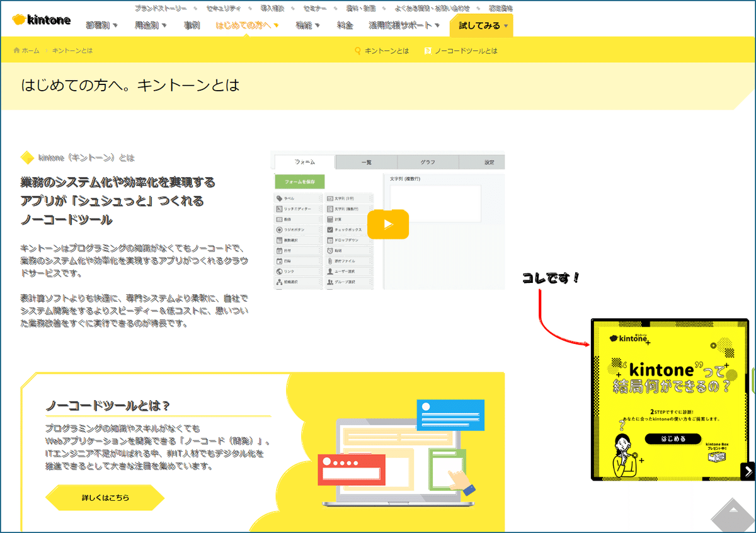This screenshot has width=756, height=533.
Task: Click the グループ選択 people icon
Action: tap(329, 281)
